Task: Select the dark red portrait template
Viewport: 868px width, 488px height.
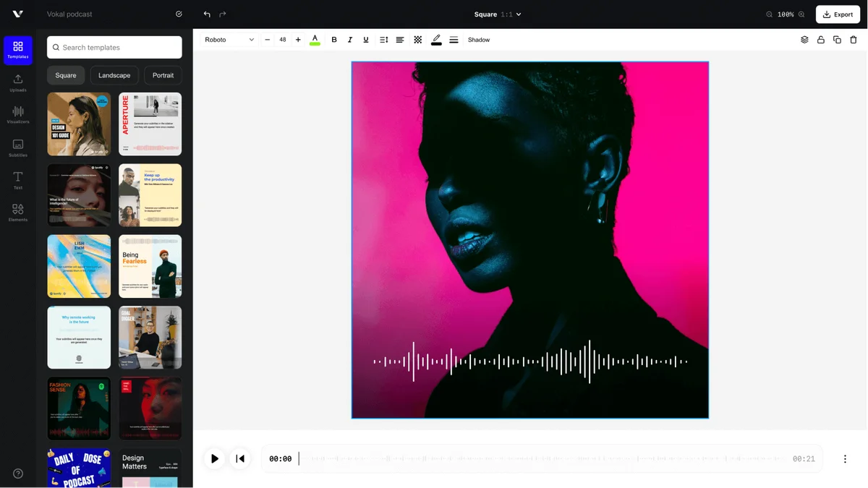Action: (150, 408)
